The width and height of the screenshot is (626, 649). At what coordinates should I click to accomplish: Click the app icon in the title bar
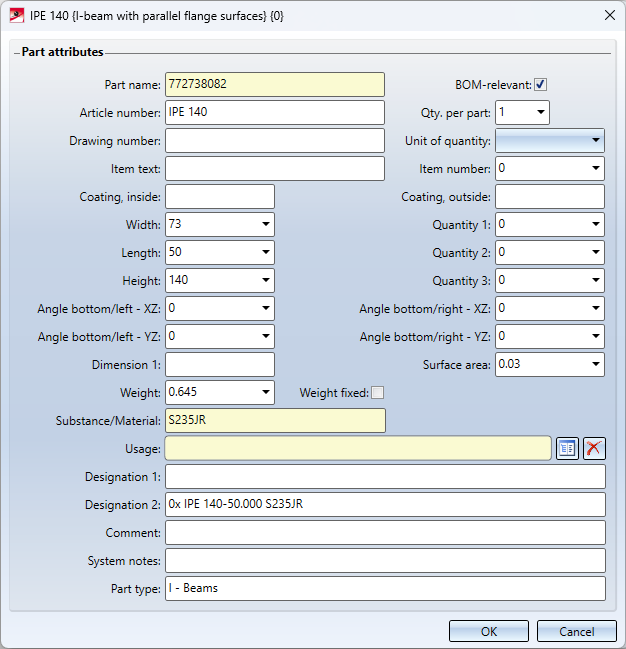pos(16,15)
